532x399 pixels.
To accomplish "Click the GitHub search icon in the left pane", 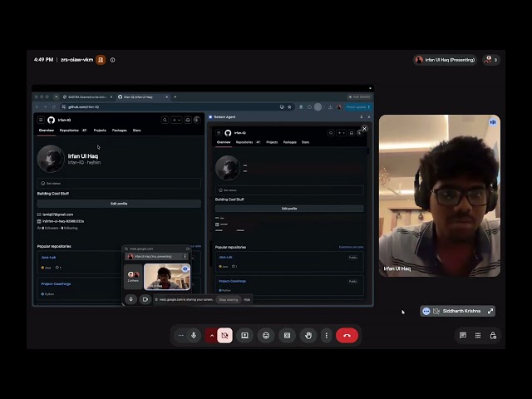I will point(165,120).
